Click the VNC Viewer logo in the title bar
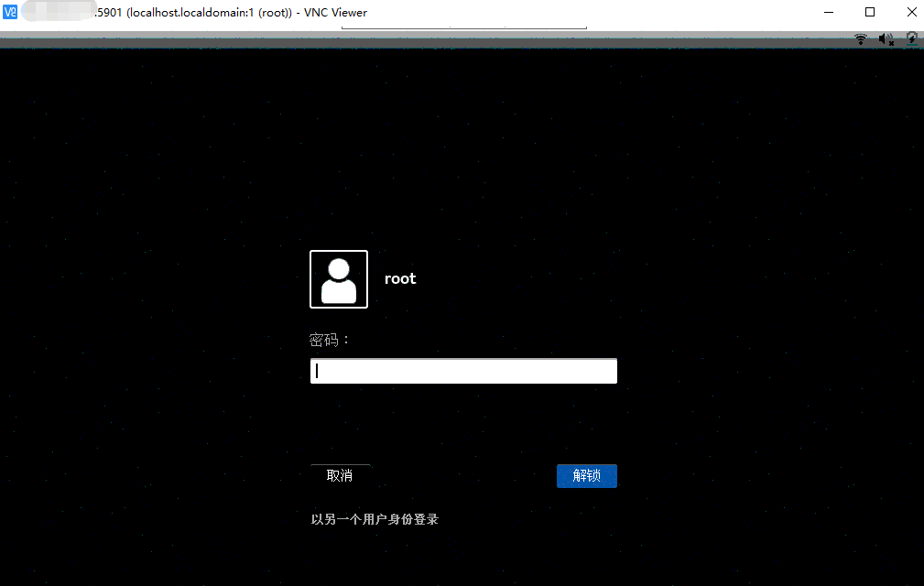 coord(12,12)
